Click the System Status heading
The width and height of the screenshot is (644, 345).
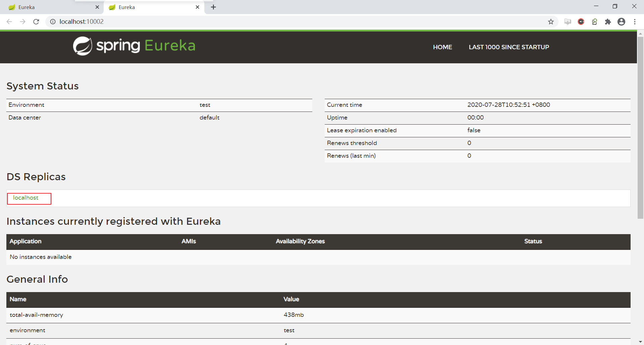tap(43, 86)
